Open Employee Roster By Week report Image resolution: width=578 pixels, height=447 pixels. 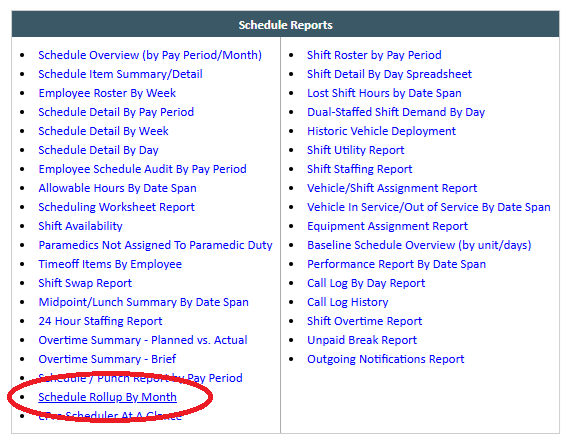107,93
